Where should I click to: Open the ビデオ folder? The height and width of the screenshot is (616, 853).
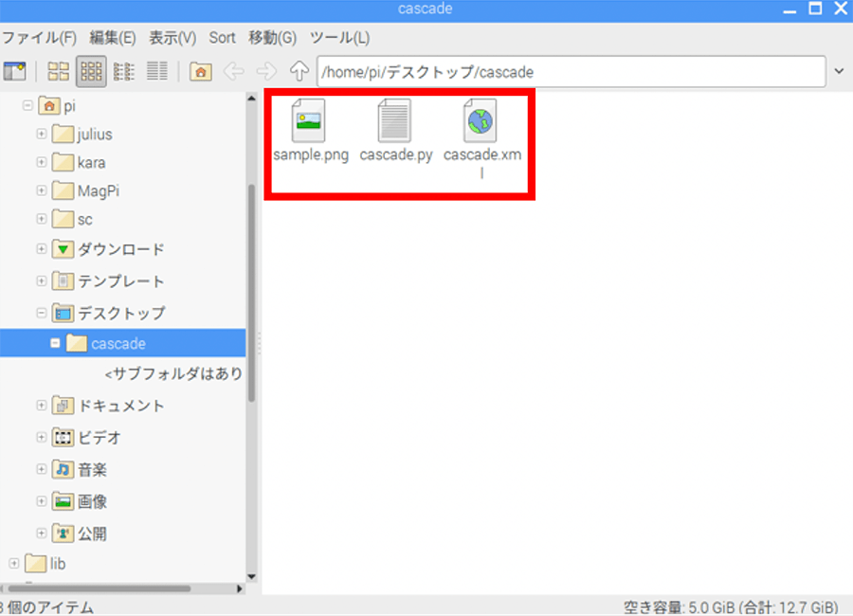[86, 437]
